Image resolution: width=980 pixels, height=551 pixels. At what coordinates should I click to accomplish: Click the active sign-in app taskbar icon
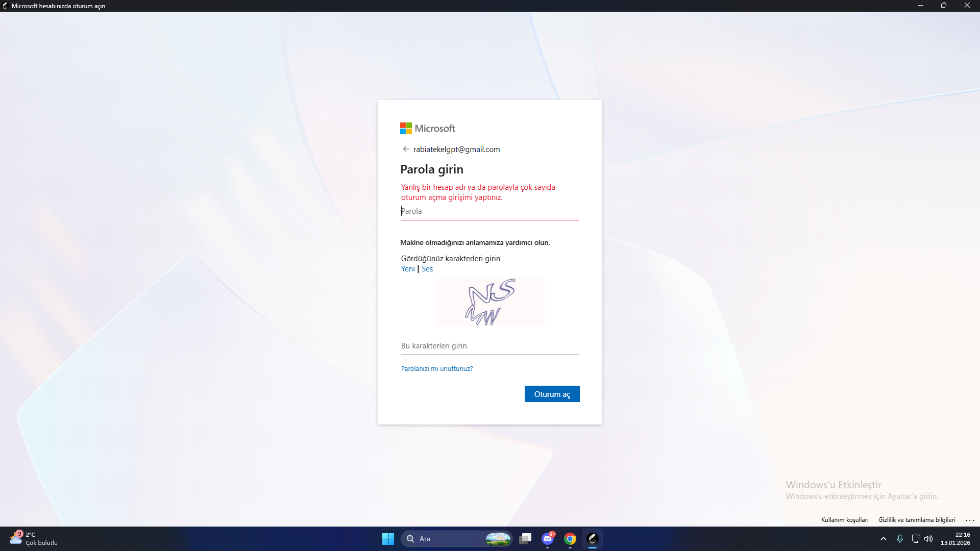tap(593, 539)
